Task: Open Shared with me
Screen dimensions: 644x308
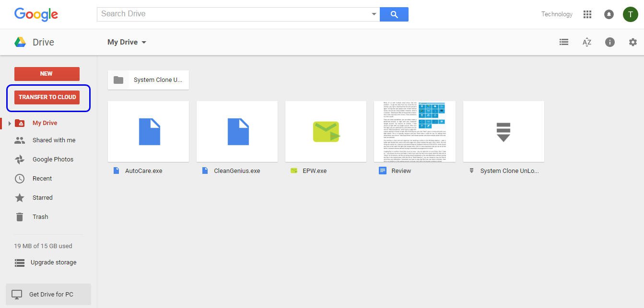Action: tap(54, 140)
